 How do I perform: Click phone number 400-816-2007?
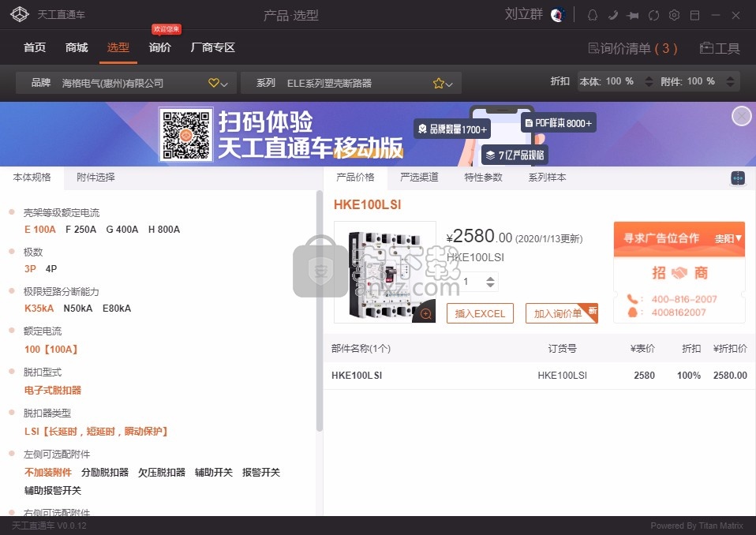pyautogui.click(x=683, y=299)
